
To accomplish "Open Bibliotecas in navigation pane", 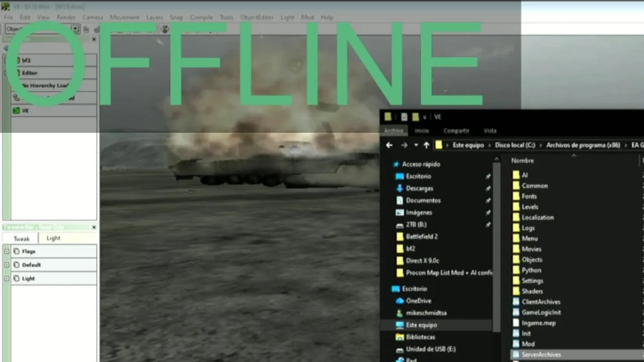I will pyautogui.click(x=421, y=337).
